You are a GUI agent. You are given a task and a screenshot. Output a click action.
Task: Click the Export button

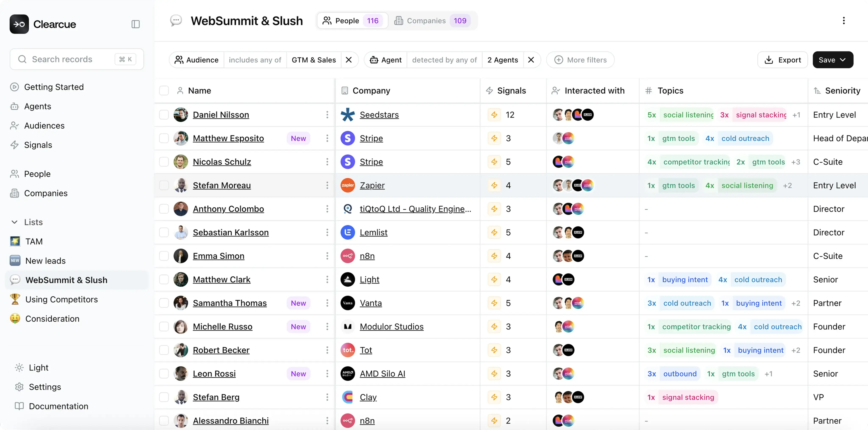782,60
